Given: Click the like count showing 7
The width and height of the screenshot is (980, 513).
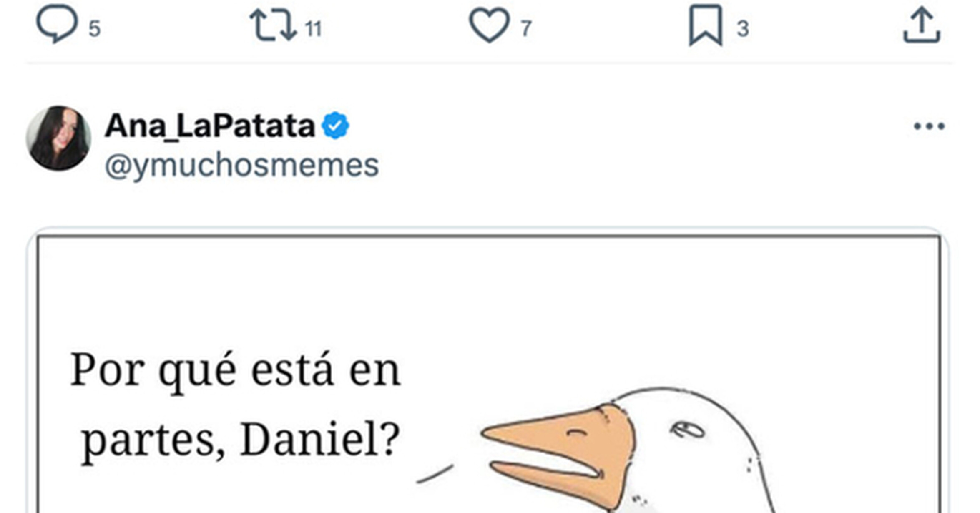Looking at the screenshot, I should 526,28.
